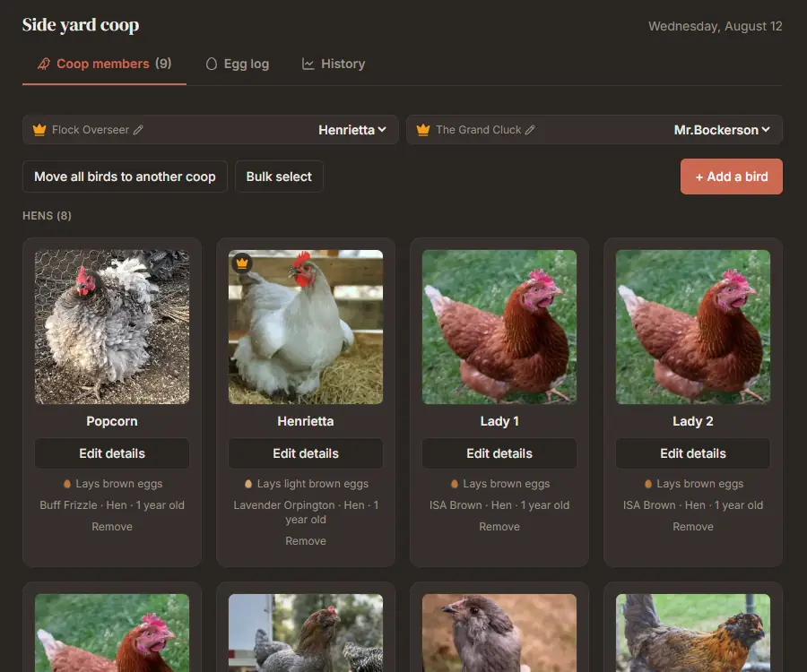Click the crown icon next to Flock Overseer
Image resolution: width=807 pixels, height=672 pixels.
point(39,130)
